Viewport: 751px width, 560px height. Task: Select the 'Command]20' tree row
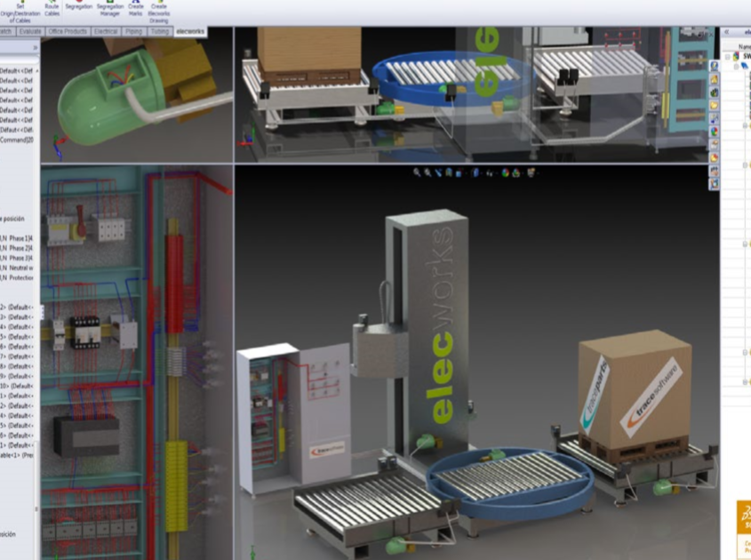pyautogui.click(x=17, y=140)
